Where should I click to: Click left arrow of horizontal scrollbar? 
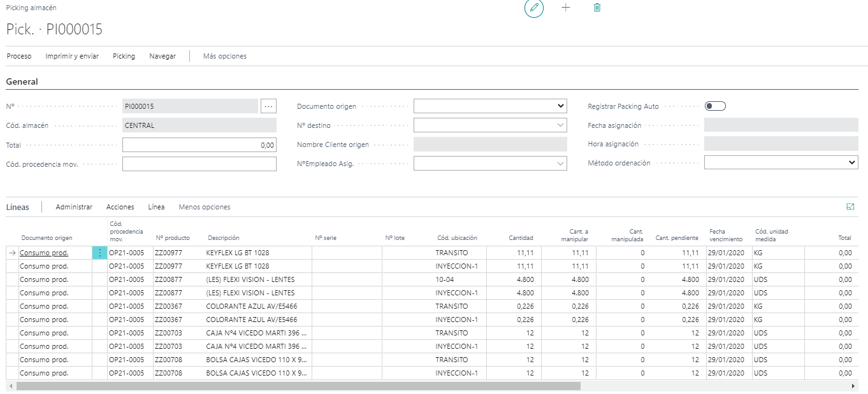[10, 386]
